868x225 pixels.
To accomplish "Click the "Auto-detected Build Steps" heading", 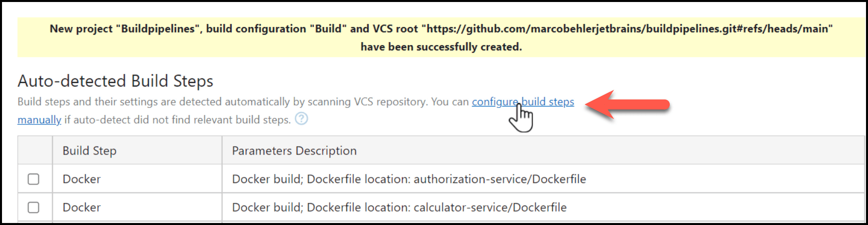I will tap(116, 81).
